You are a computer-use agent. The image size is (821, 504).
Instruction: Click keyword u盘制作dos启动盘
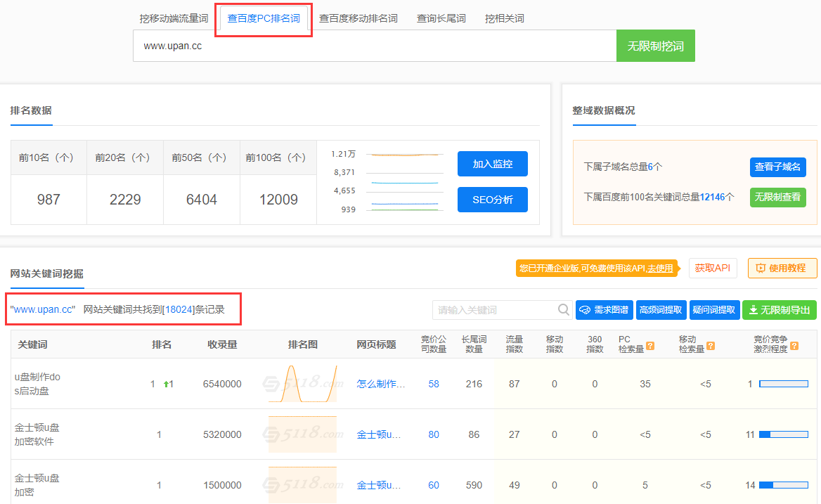(37, 384)
